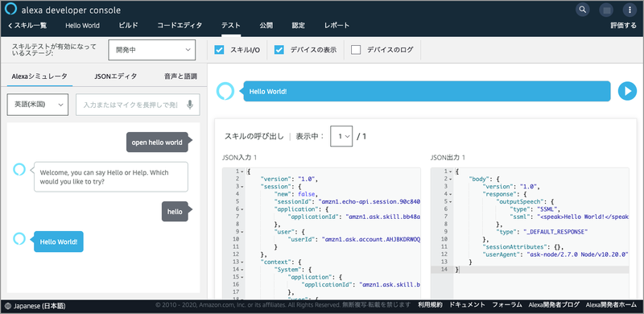Screen dimensions: 644x314
Task: Click Alexa ring icon beside Welcome message
Action: click(19, 168)
